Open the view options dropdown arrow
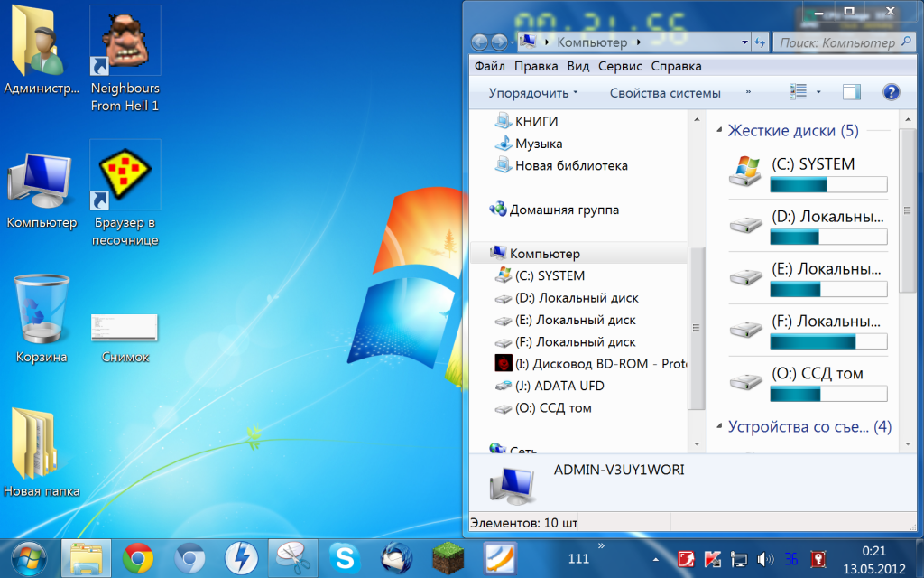Screen dimensions: 924x578 tap(818, 92)
